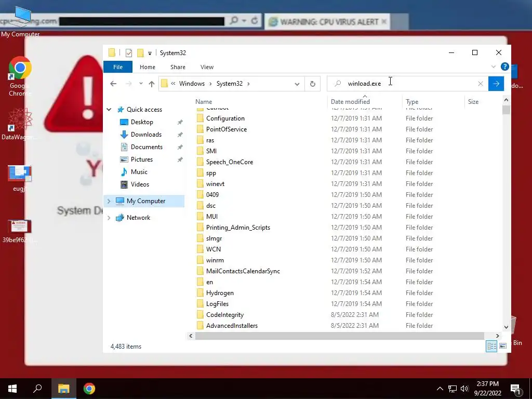This screenshot has height=399, width=532.
Task: Select Documents in Quick access
Action: click(x=147, y=147)
